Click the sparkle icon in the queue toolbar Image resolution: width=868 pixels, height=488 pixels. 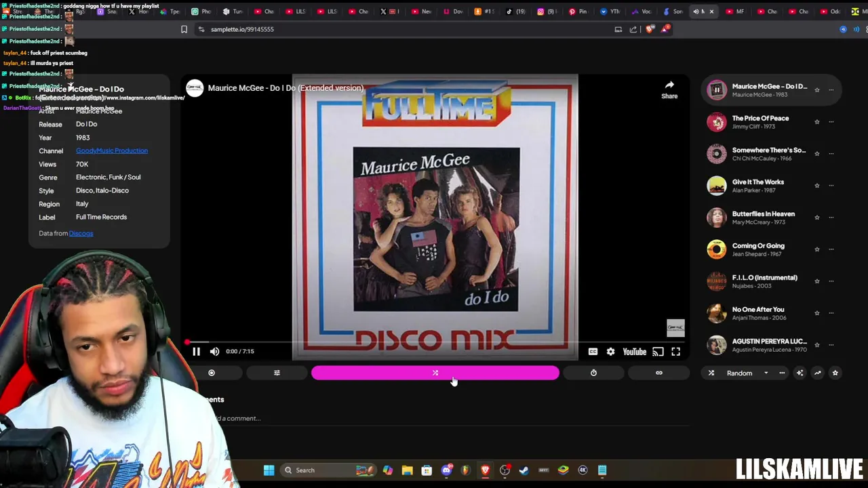(x=800, y=373)
